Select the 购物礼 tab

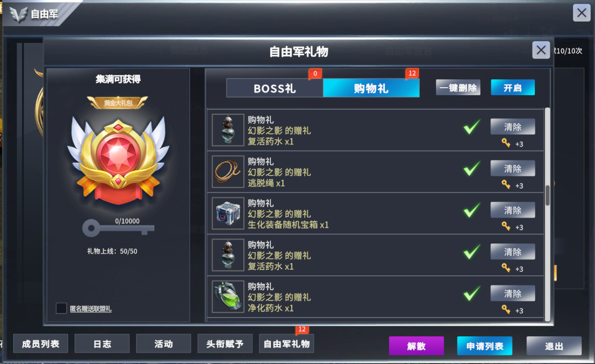pos(371,88)
